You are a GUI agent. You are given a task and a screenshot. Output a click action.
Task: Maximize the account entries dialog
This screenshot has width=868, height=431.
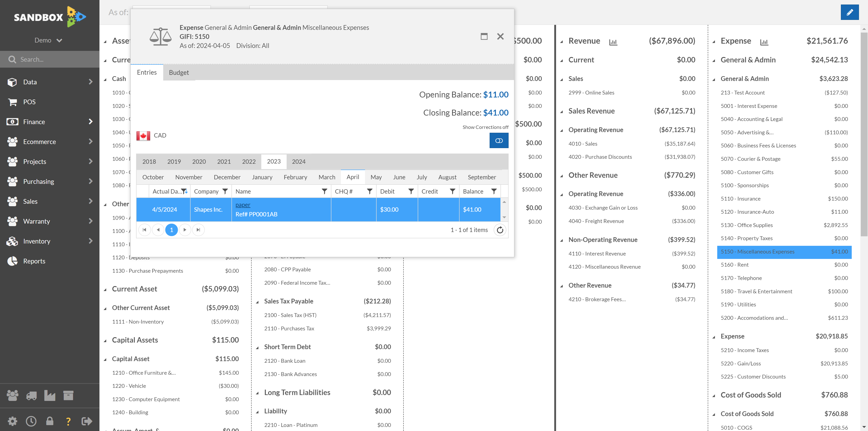pyautogui.click(x=484, y=36)
